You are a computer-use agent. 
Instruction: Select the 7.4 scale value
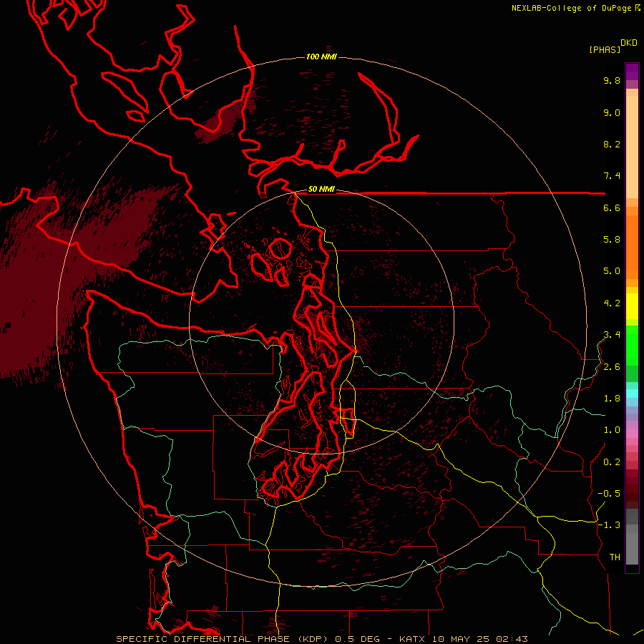click(x=612, y=176)
